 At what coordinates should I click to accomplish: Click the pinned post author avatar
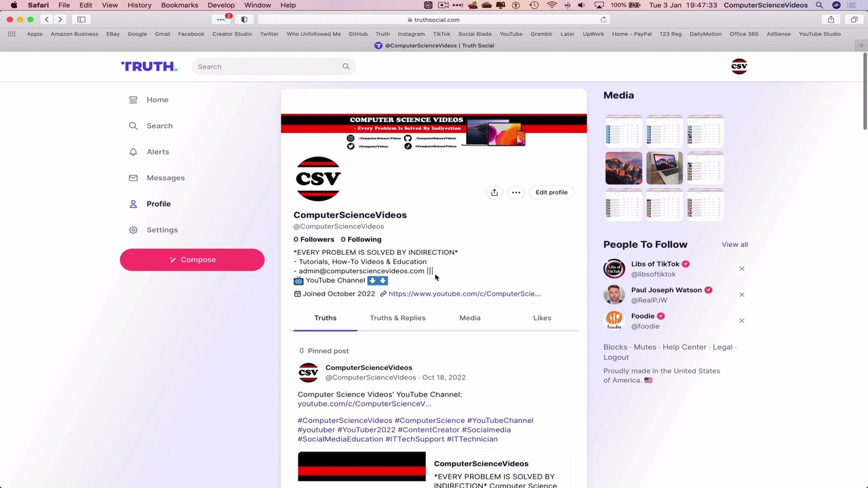click(308, 373)
